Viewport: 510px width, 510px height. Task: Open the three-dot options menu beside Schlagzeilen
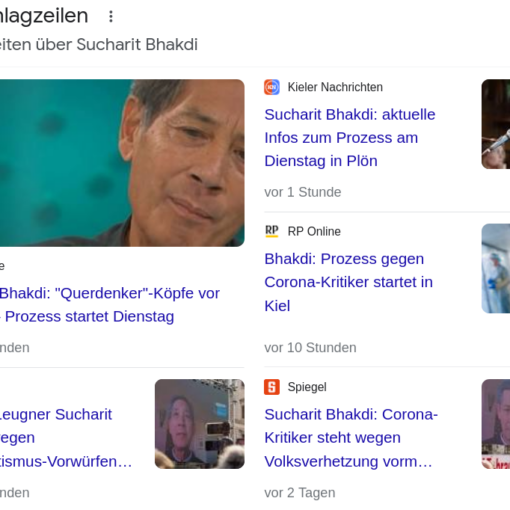pos(111,16)
